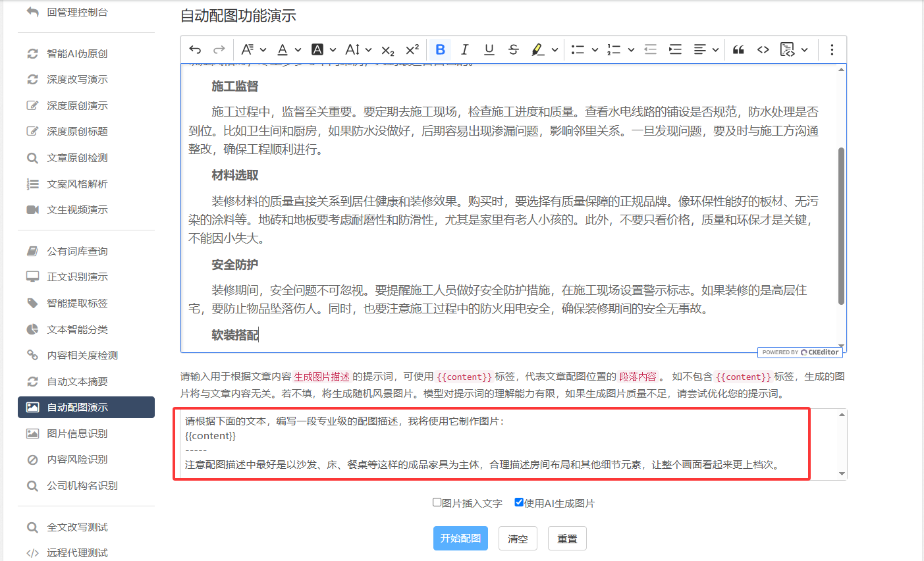Click the undo icon in the editor toolbar
The height and width of the screenshot is (561, 924).
pyautogui.click(x=195, y=49)
